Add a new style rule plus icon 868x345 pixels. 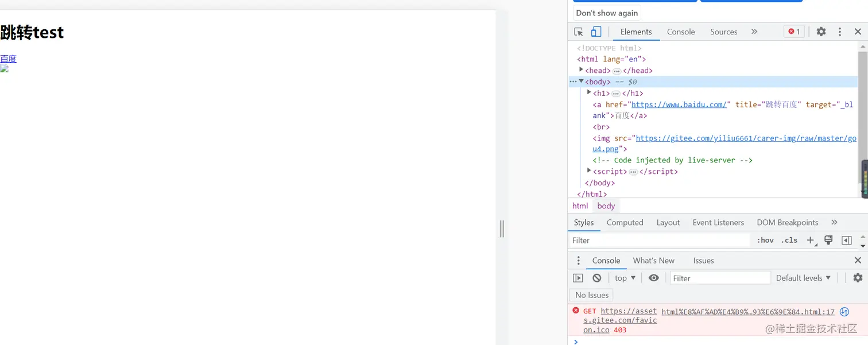pyautogui.click(x=811, y=240)
